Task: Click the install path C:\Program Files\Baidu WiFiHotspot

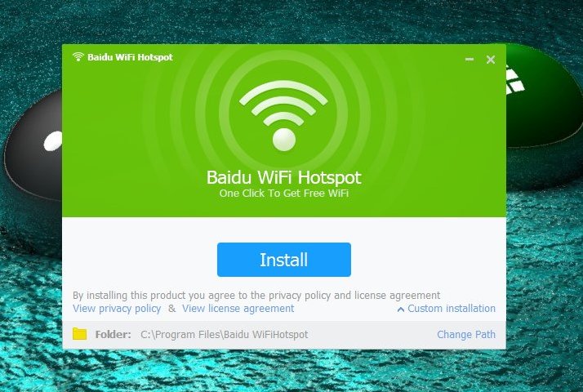Action: coord(225,334)
